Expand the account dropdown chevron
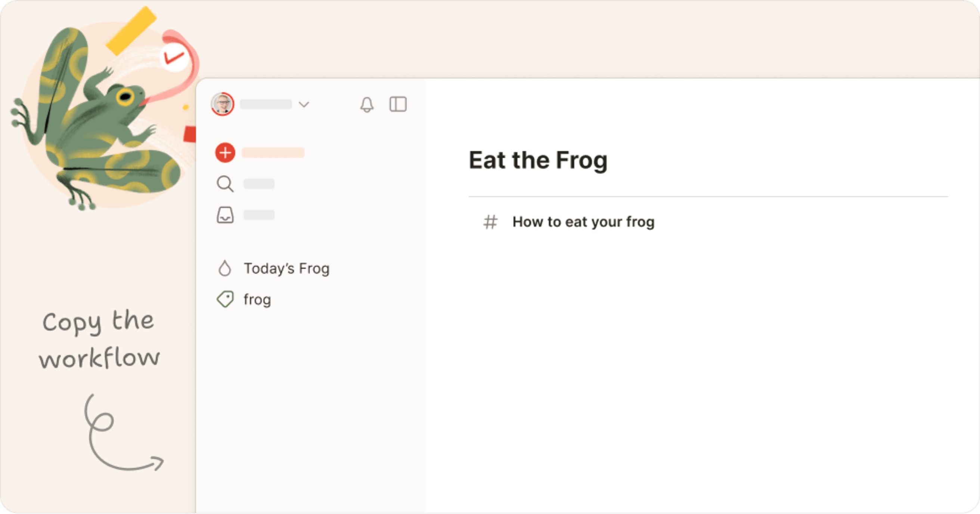This screenshot has height=514, width=980. (x=304, y=104)
